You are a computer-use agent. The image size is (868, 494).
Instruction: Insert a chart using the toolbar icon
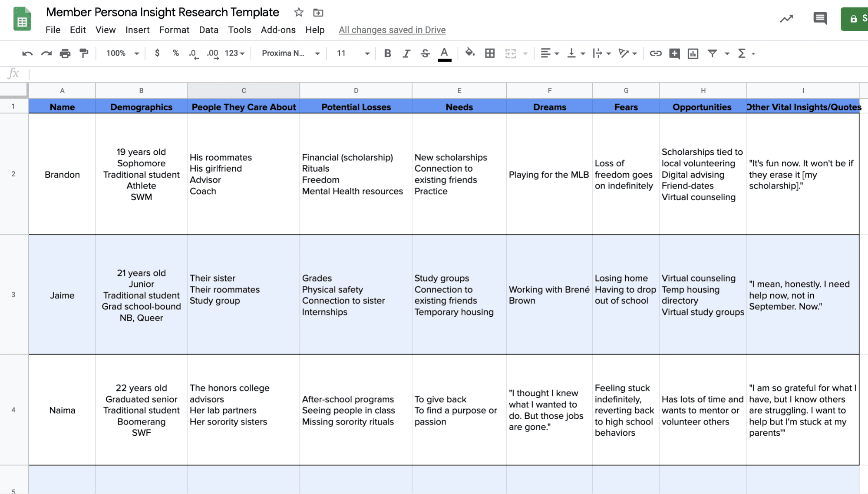[693, 53]
